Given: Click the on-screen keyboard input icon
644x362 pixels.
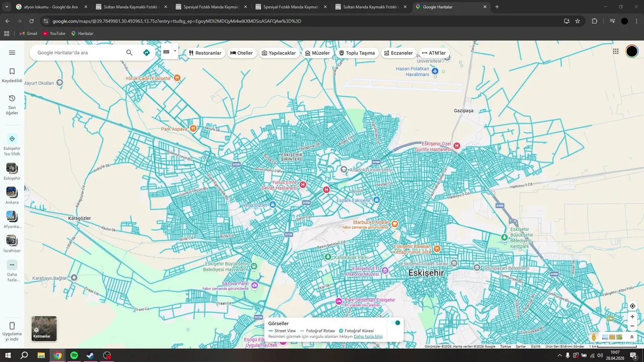Looking at the screenshot, I should pos(166,51).
